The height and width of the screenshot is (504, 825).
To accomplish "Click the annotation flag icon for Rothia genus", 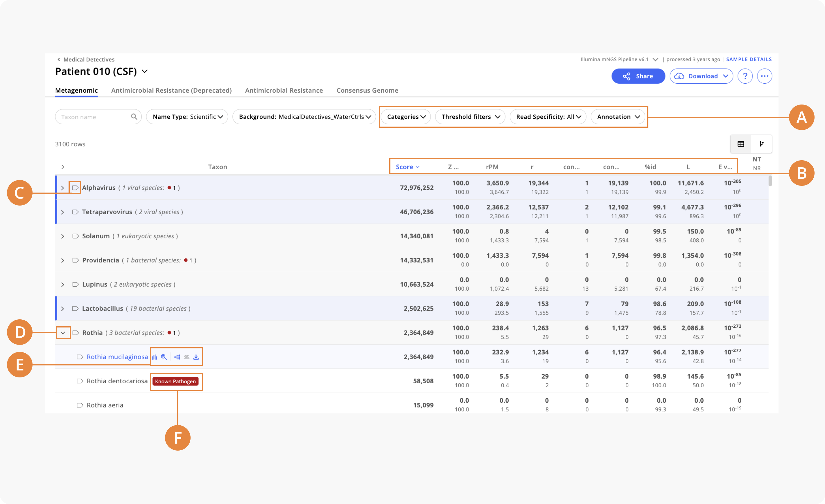I will click(x=75, y=332).
